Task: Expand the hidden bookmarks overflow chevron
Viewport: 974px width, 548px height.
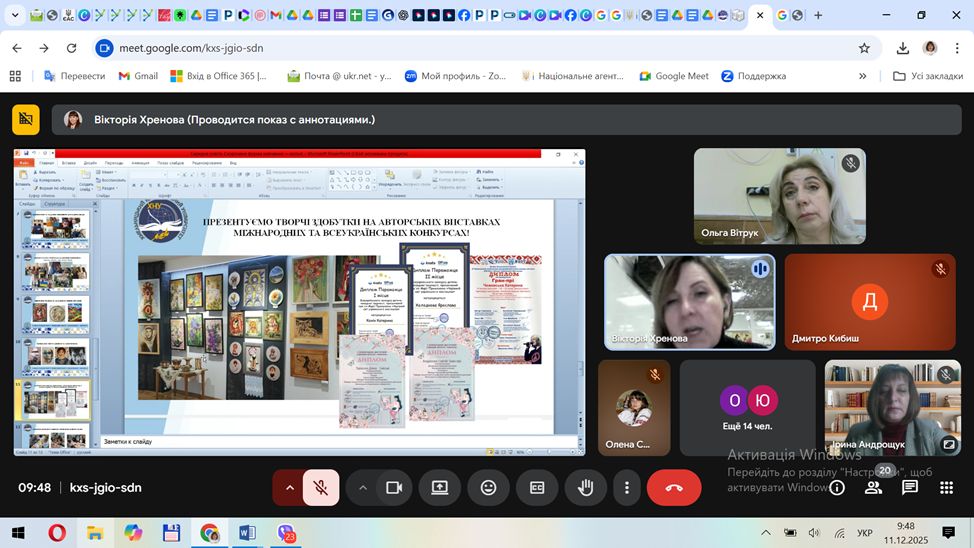Action: tap(863, 76)
